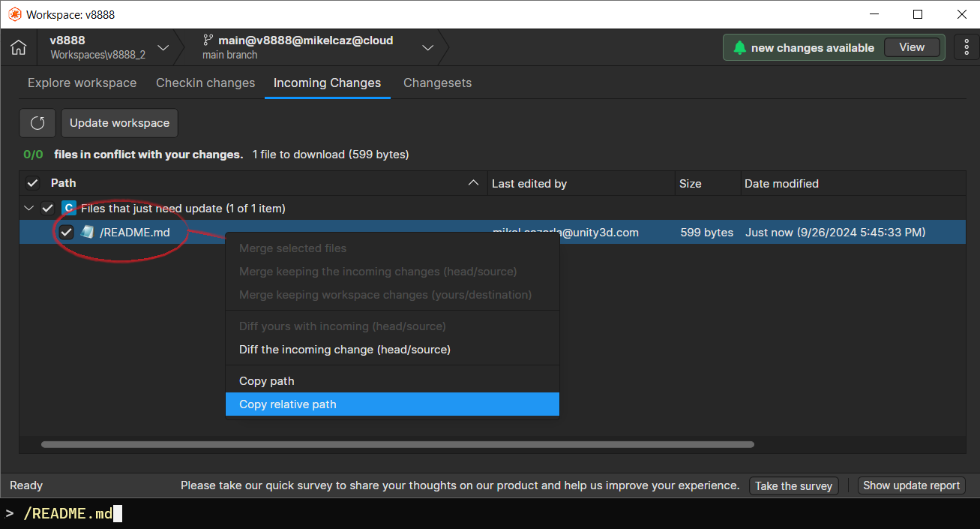Toggle the select-all checkbox in the Path header

click(x=32, y=182)
